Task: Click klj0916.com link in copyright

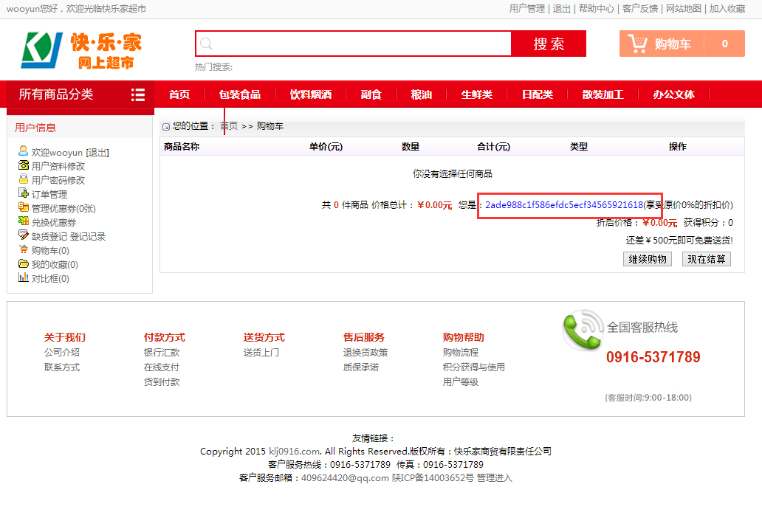Action: coord(294,452)
